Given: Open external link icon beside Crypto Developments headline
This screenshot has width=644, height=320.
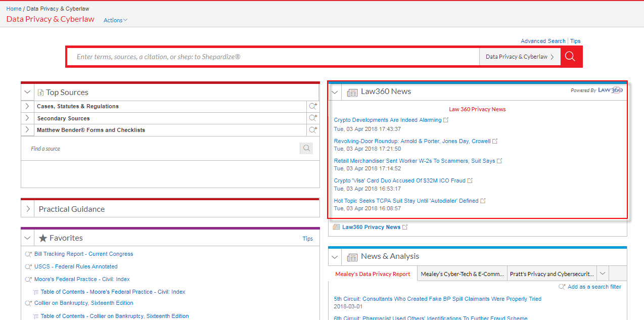Looking at the screenshot, I should (x=445, y=120).
